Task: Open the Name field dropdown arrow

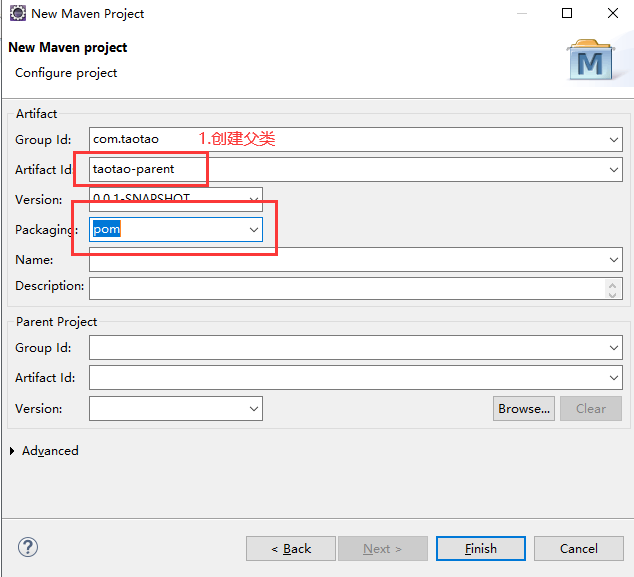Action: pyautogui.click(x=613, y=260)
